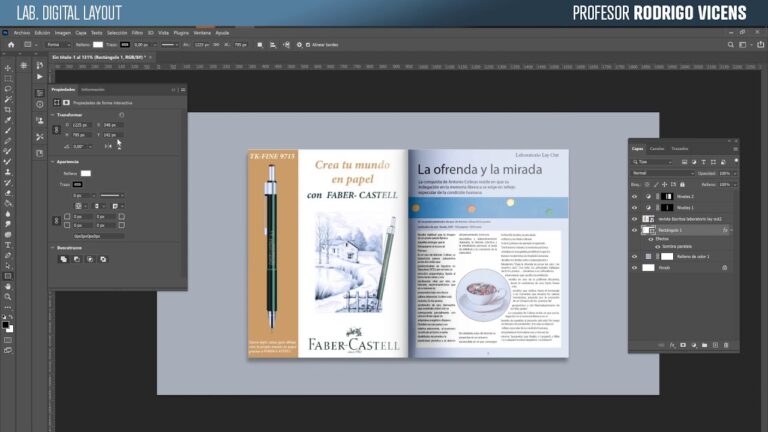Create a new layer icon

coord(715,345)
